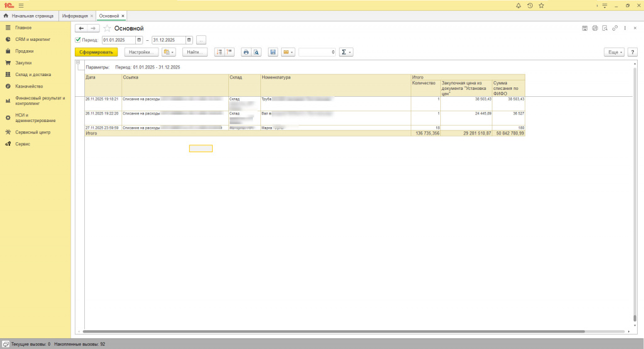Image resolution: width=644 pixels, height=349 pixels.
Task: Get link with the chain icon
Action: 615,28
